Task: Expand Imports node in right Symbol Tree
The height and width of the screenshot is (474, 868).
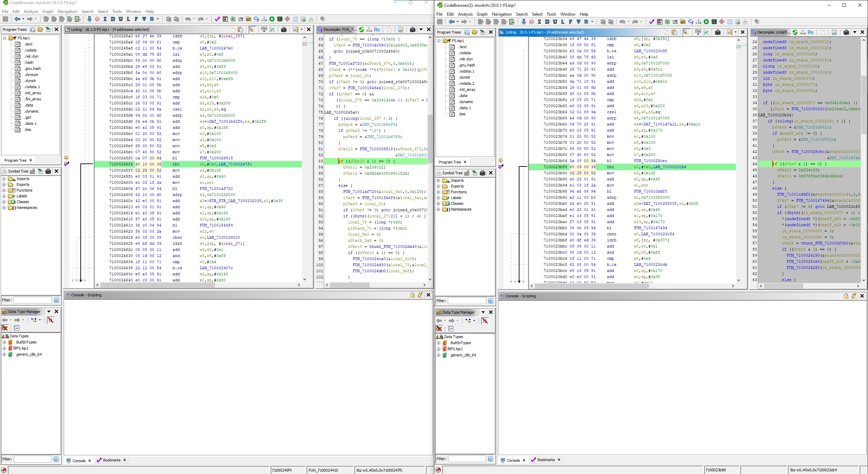Action: tap(438, 180)
